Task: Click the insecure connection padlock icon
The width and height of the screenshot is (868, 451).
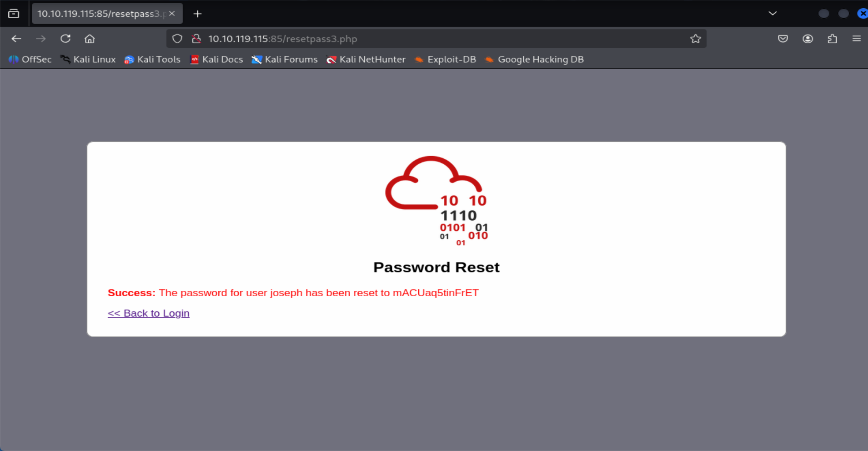Action: [x=196, y=39]
